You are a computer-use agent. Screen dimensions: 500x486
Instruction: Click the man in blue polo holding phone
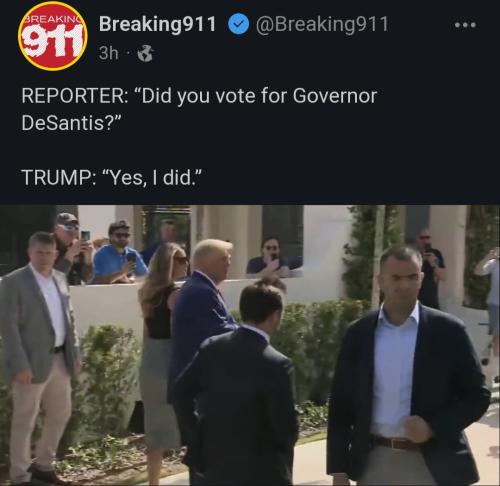(119, 253)
